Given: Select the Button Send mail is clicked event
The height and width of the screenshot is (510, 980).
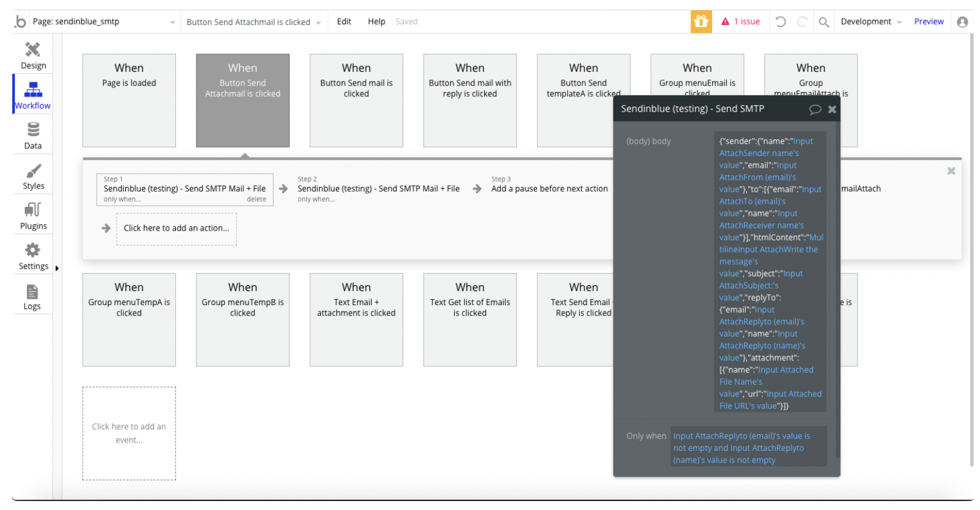Looking at the screenshot, I should (x=356, y=101).
